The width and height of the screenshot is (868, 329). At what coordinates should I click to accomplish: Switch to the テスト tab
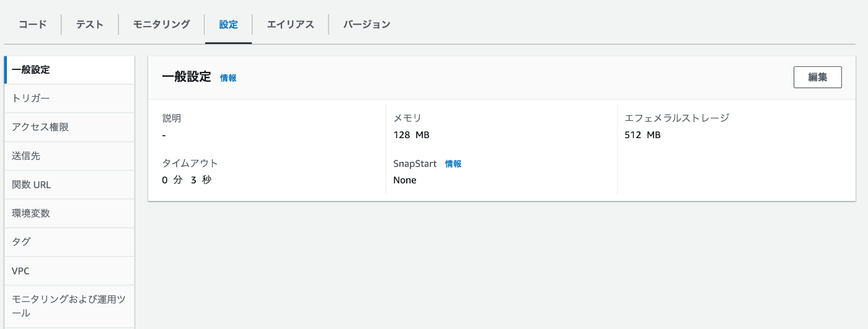click(89, 25)
